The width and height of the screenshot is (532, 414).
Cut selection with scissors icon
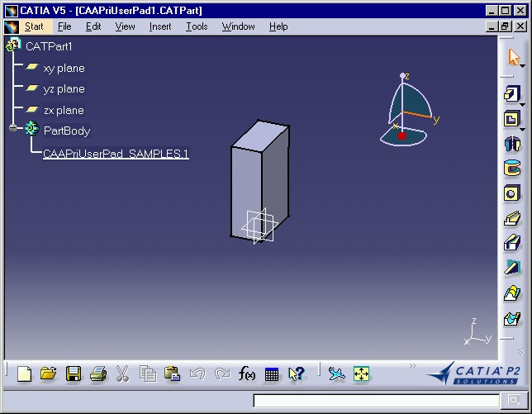[x=122, y=374]
